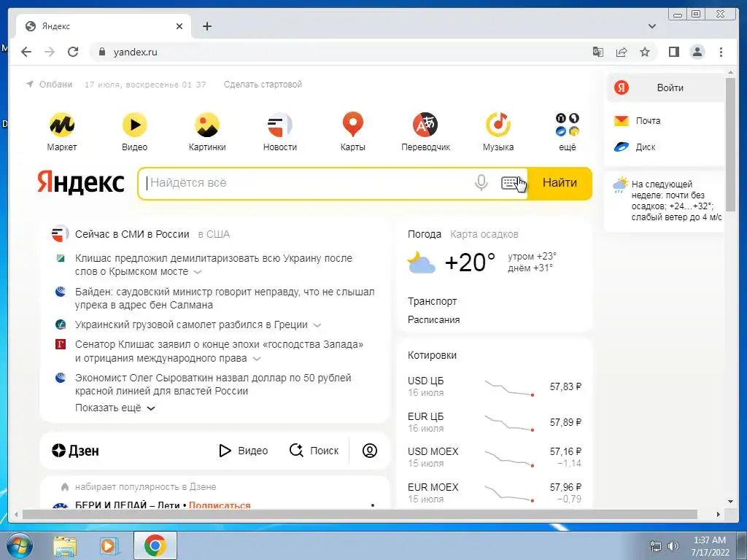
Task: Select Сейчас в СМИ в России tab
Action: tap(132, 234)
